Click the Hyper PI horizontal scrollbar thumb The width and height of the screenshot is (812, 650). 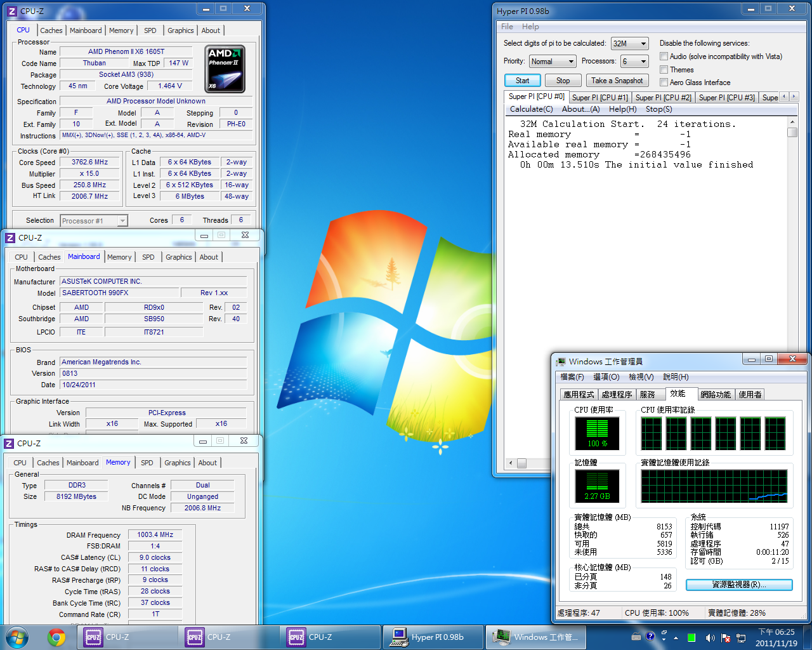521,463
